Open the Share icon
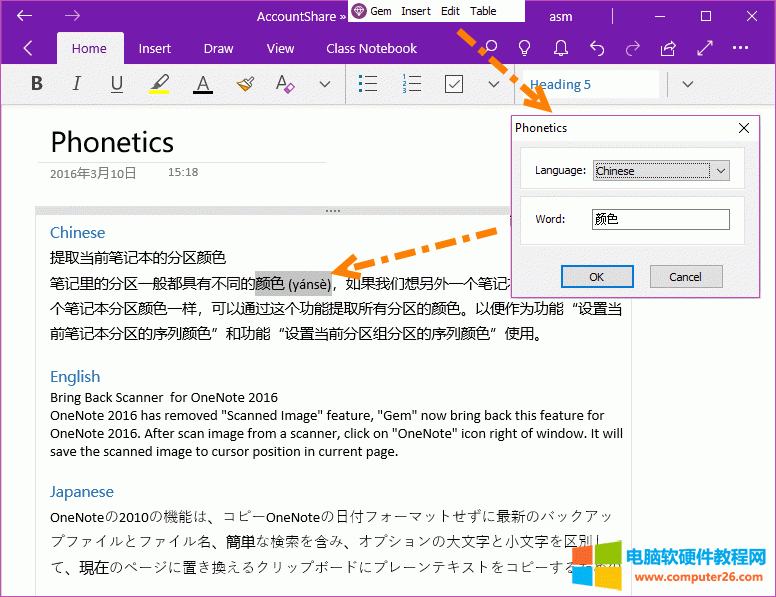 coord(668,48)
